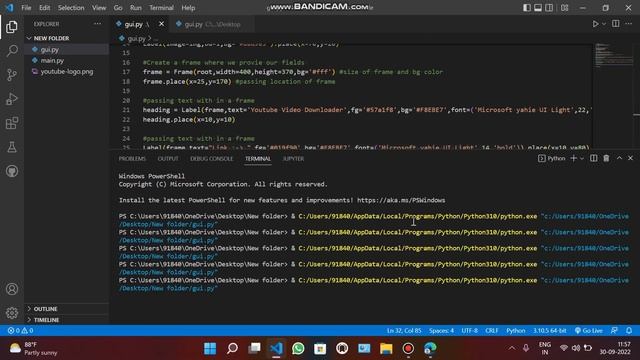
Task: Select the 3.10.5 64-bit interpreter
Action: click(549, 331)
